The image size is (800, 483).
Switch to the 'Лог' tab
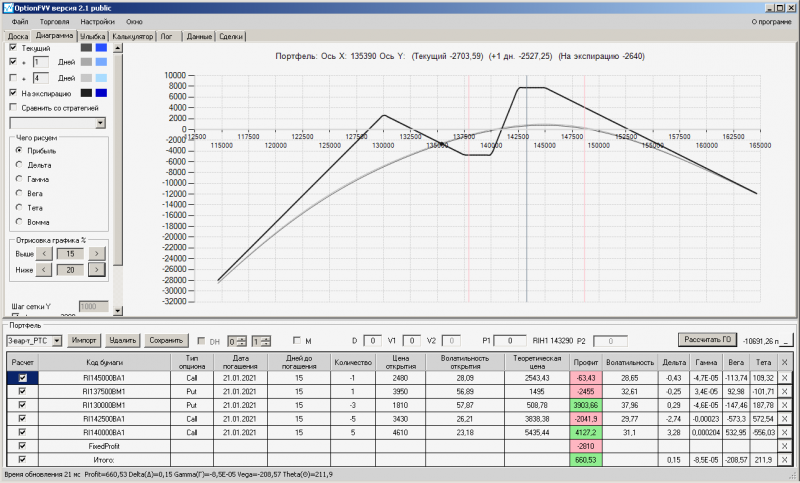click(167, 36)
